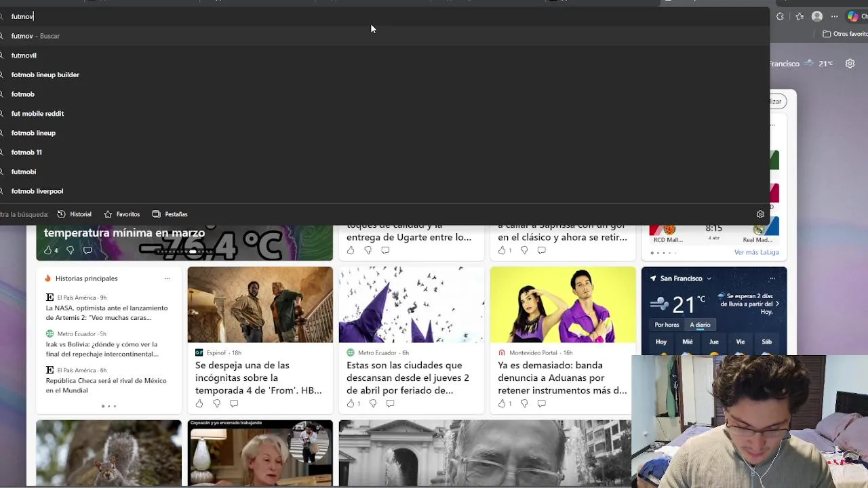
Task: Open the purple hoods feriado article thumbnail
Action: click(412, 305)
